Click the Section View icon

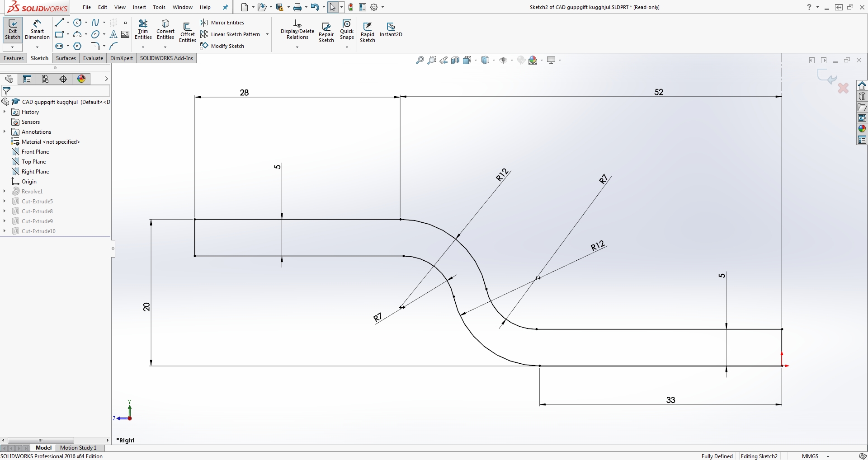[455, 60]
